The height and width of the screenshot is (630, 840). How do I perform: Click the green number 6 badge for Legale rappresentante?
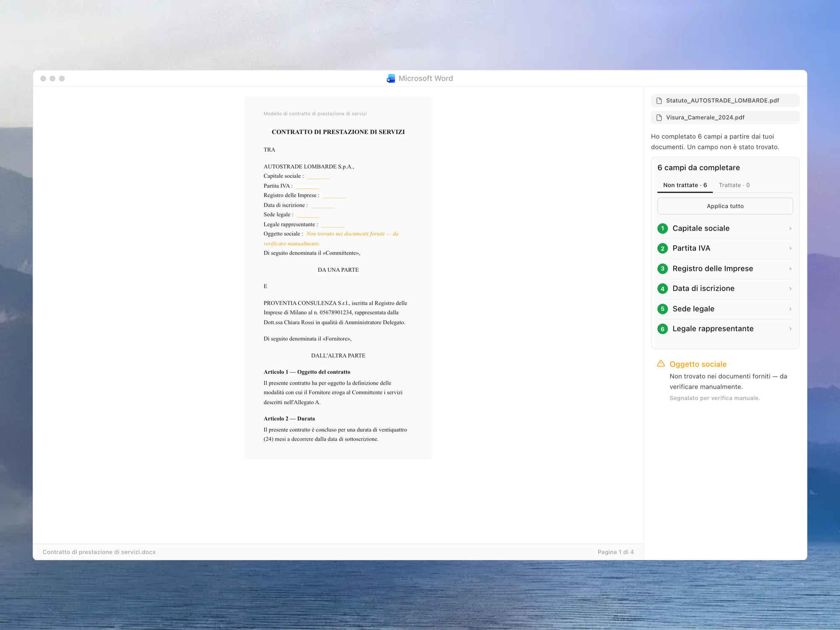click(x=662, y=329)
